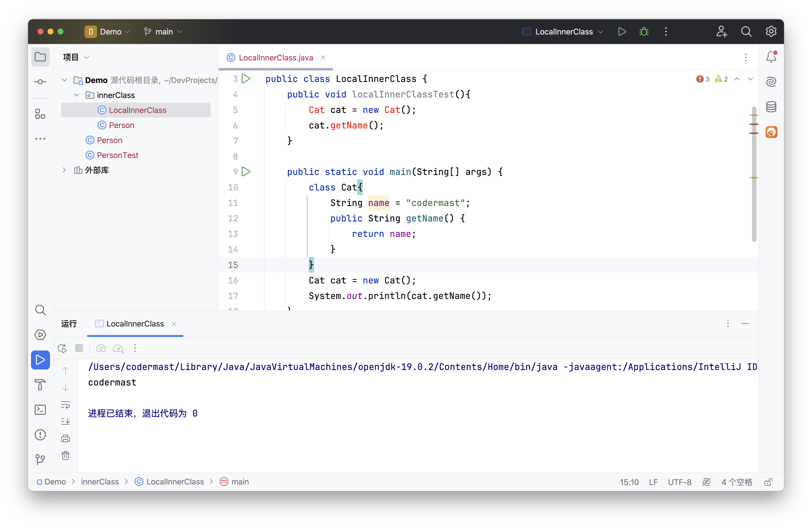Open the Database tool window
Viewport: 812px width, 528px height.
[x=771, y=107]
